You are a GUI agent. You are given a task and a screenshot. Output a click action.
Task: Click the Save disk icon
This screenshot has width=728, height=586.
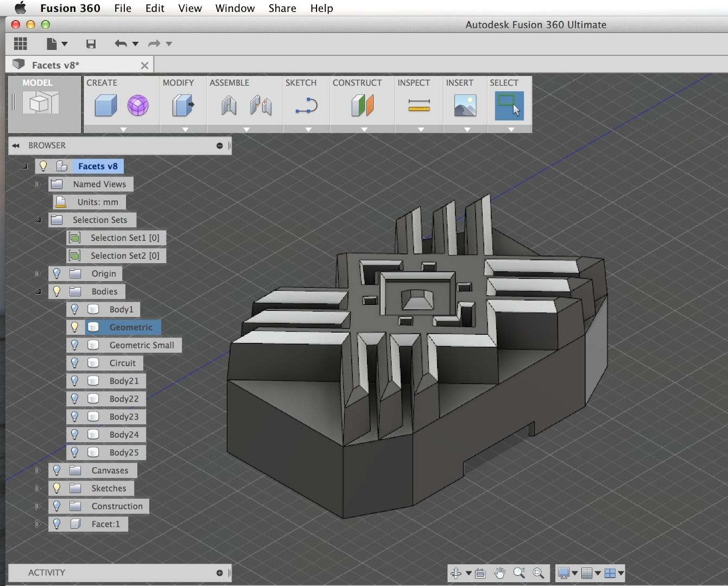[x=91, y=44]
